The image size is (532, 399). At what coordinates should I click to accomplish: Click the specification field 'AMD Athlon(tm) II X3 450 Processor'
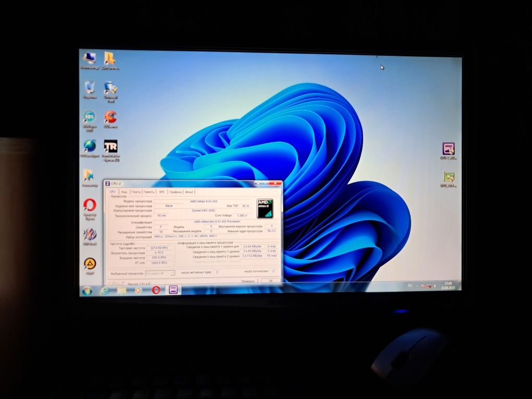217,222
